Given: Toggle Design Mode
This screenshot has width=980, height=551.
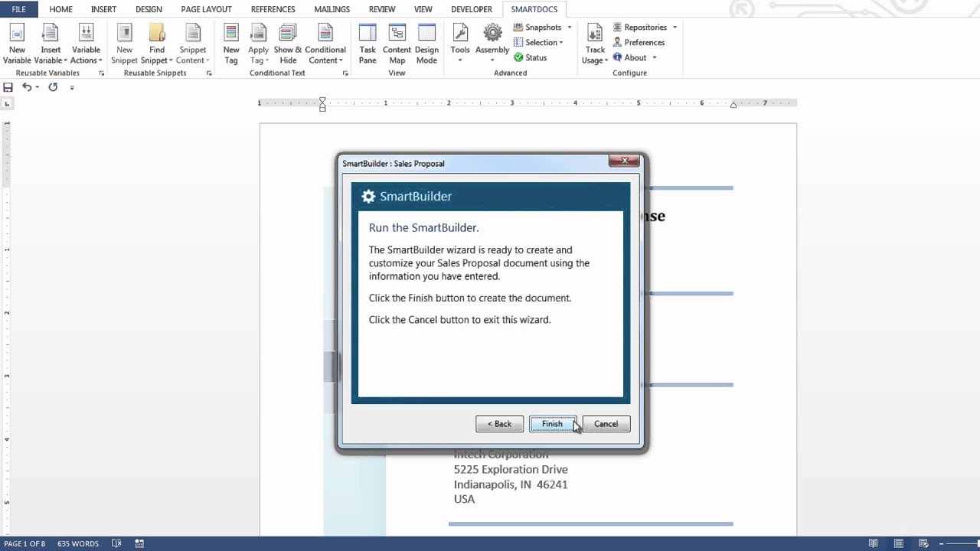Looking at the screenshot, I should tap(426, 44).
